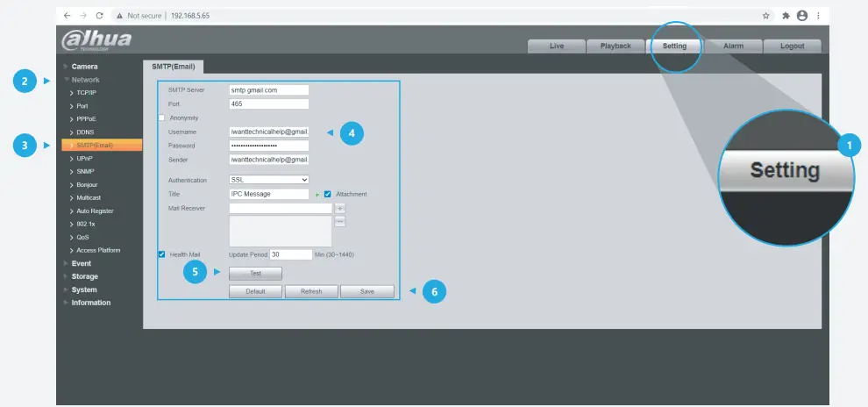Screen dimensions: 868x407
Task: Click the Logout tab
Action: (793, 46)
